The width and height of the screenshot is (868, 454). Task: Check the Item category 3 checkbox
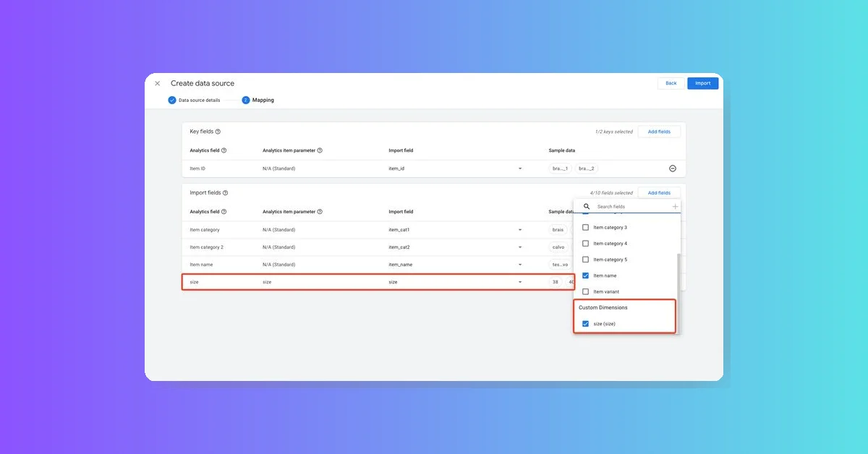pos(586,227)
